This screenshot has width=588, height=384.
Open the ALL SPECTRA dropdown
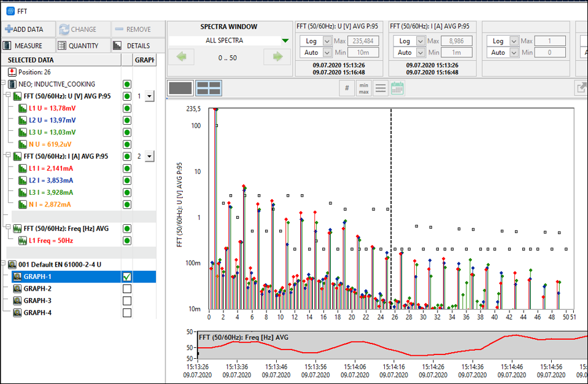[x=284, y=41]
